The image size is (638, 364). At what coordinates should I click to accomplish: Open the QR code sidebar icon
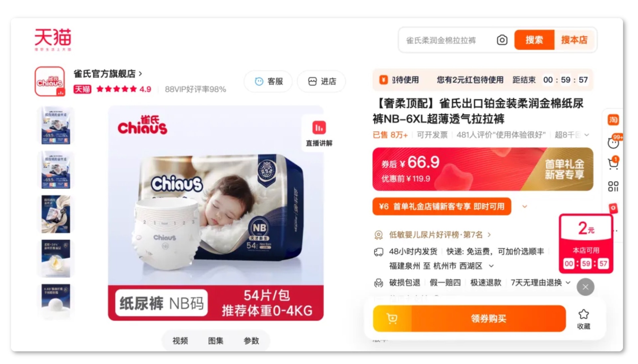tap(613, 186)
